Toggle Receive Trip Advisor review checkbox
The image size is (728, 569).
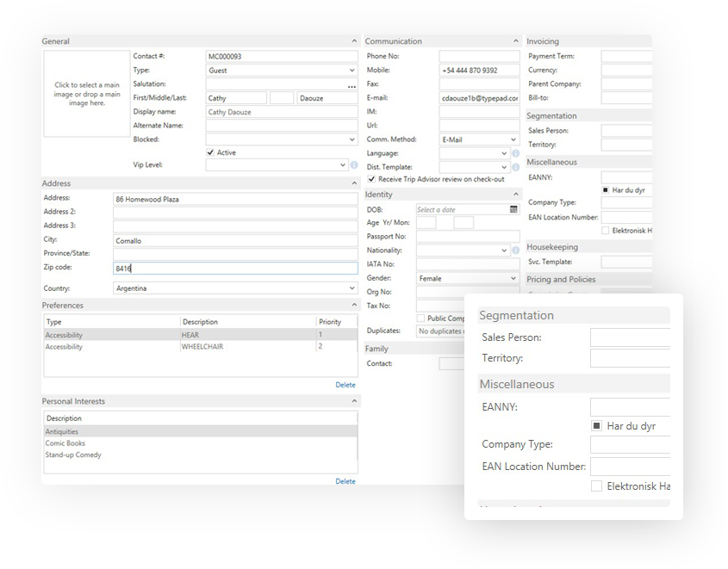point(371,179)
